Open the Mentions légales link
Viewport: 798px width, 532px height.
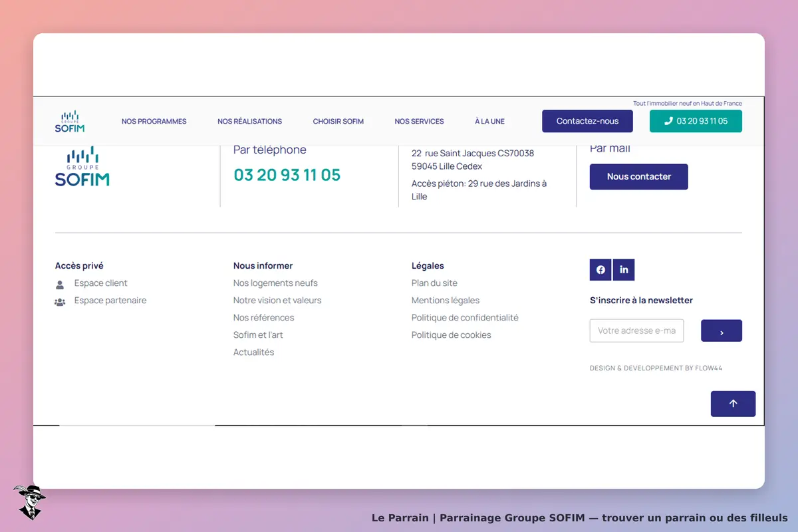[x=446, y=301]
